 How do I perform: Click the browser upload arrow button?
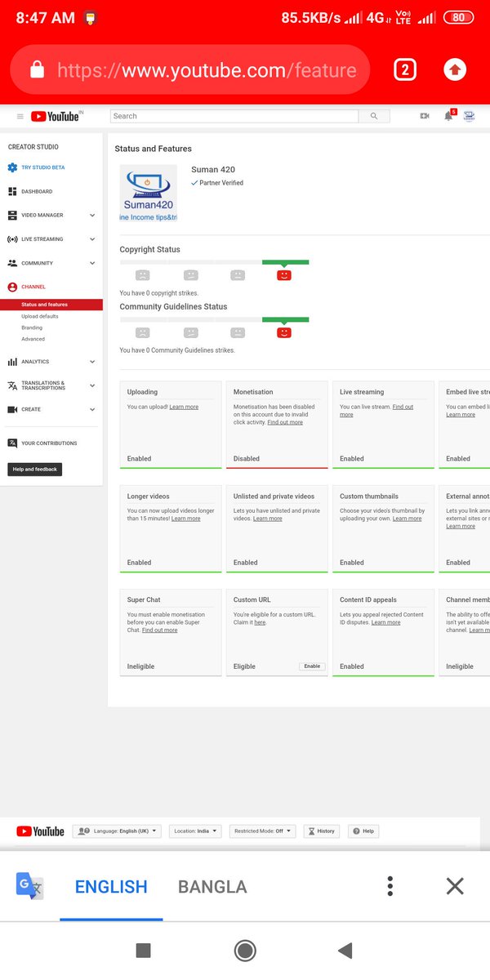click(455, 69)
